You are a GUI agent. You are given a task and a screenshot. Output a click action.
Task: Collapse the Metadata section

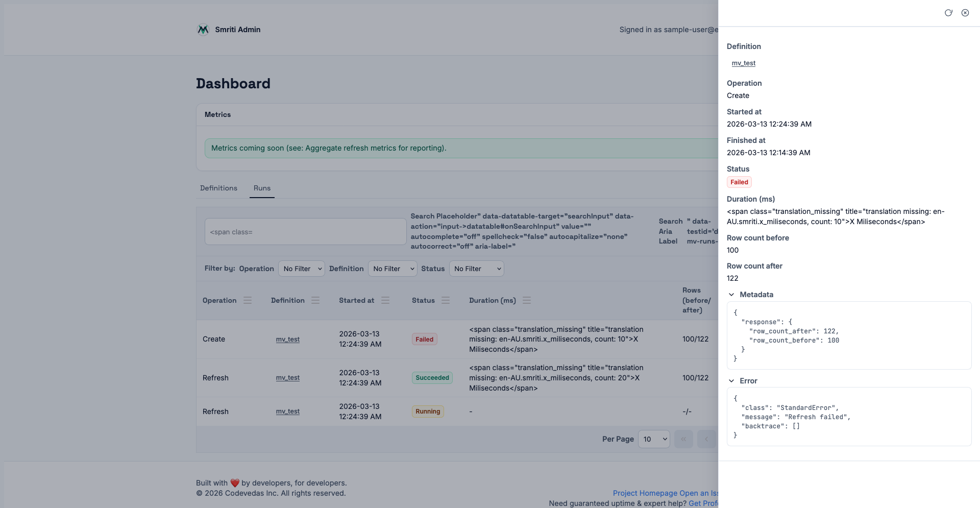click(x=731, y=295)
